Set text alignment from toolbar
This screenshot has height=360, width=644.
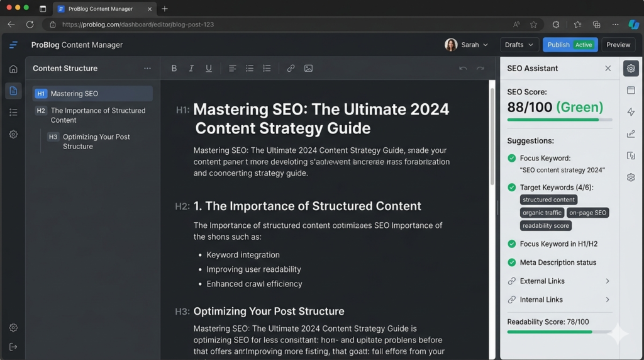pos(233,68)
